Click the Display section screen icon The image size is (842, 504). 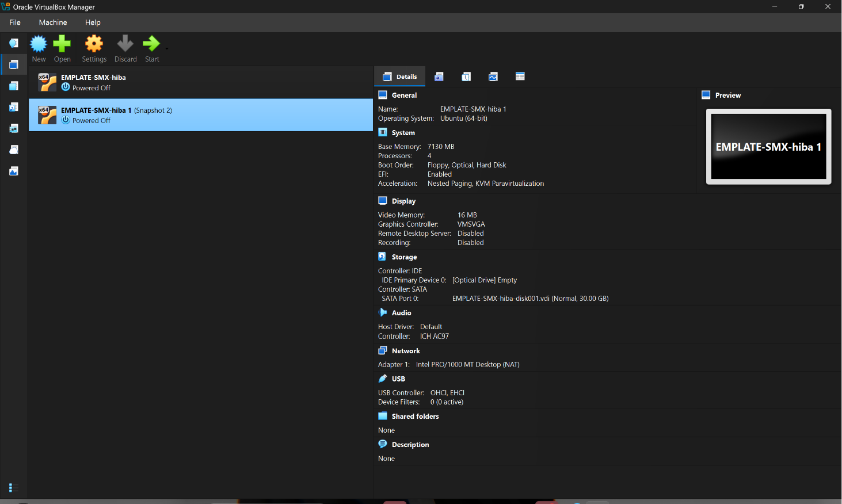click(383, 201)
